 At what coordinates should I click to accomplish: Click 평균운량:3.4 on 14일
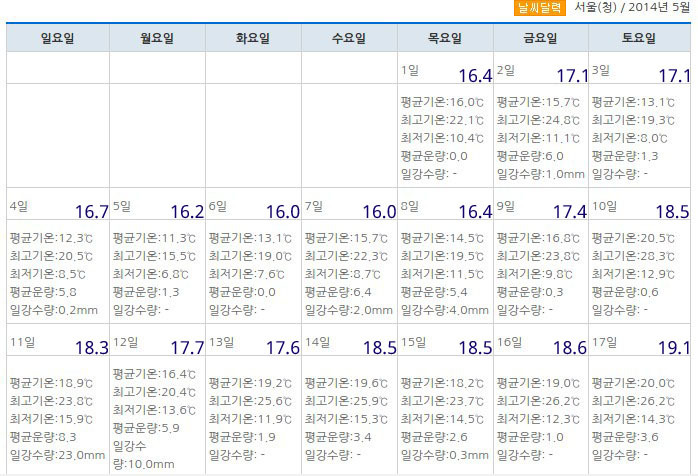pyautogui.click(x=338, y=437)
